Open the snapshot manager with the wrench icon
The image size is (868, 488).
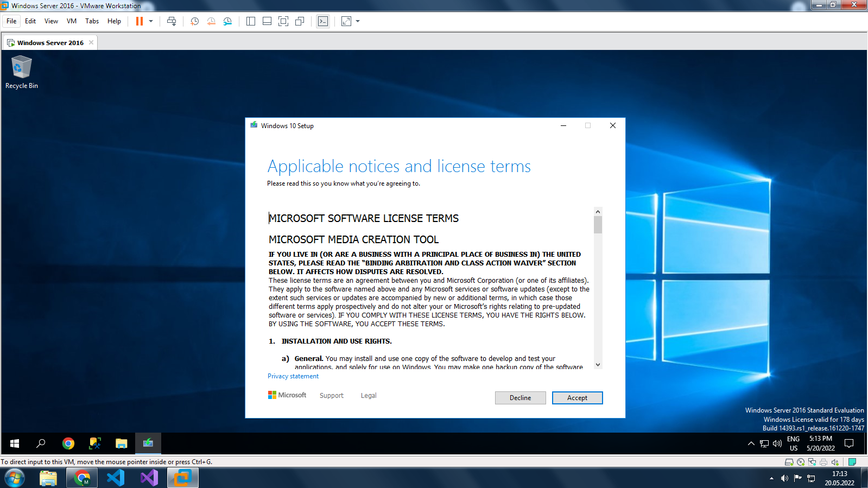point(227,21)
